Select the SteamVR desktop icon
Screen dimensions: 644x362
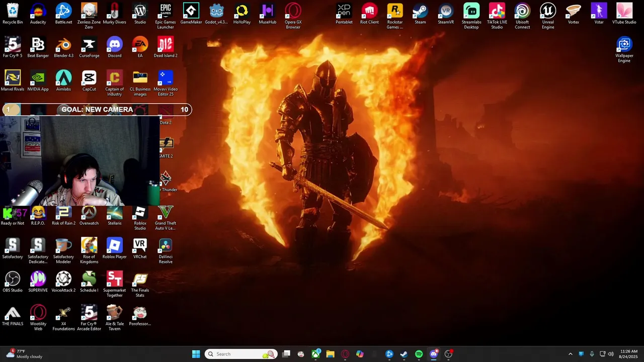pyautogui.click(x=446, y=14)
